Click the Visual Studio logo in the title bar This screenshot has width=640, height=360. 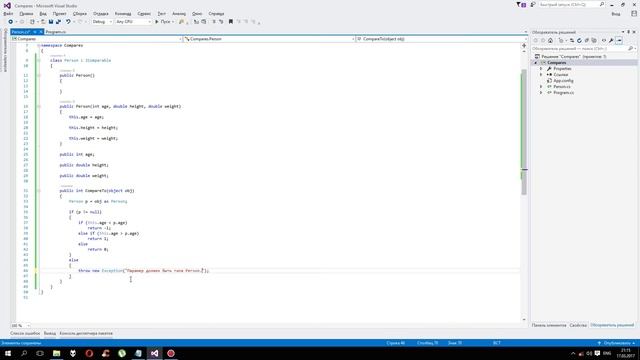click(x=7, y=6)
